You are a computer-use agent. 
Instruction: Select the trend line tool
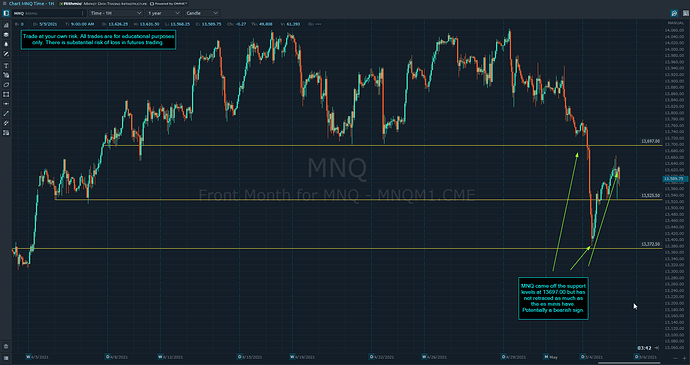pos(6,114)
